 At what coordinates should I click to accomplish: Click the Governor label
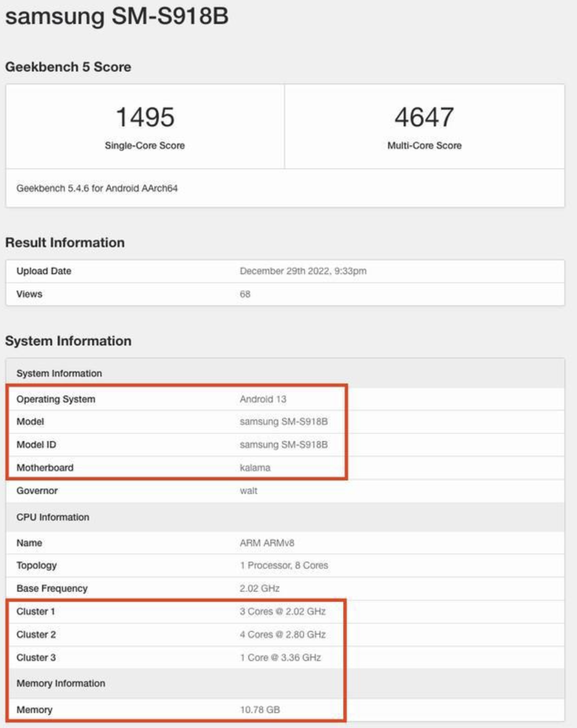pos(37,491)
